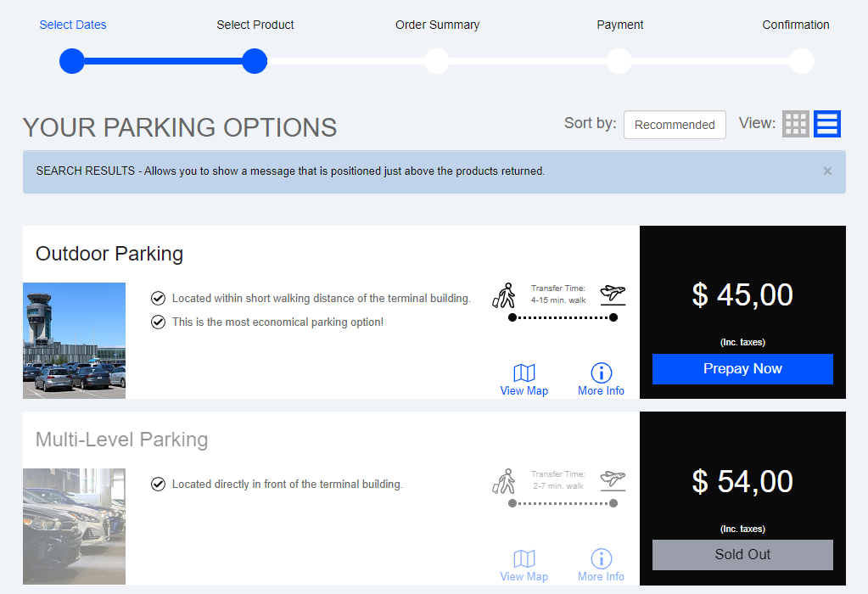
Task: Go to the Select Dates step
Action: tap(72, 60)
